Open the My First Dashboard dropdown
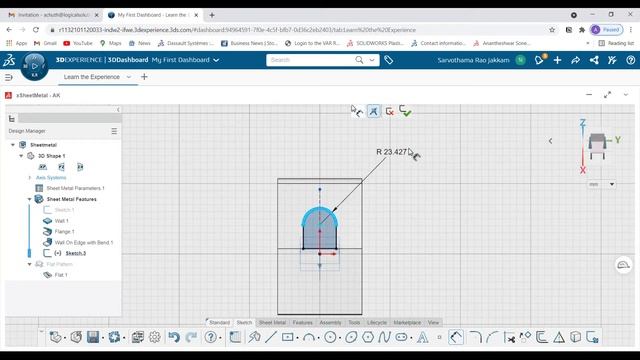Image resolution: width=640 pixels, height=360 pixels. [216, 60]
